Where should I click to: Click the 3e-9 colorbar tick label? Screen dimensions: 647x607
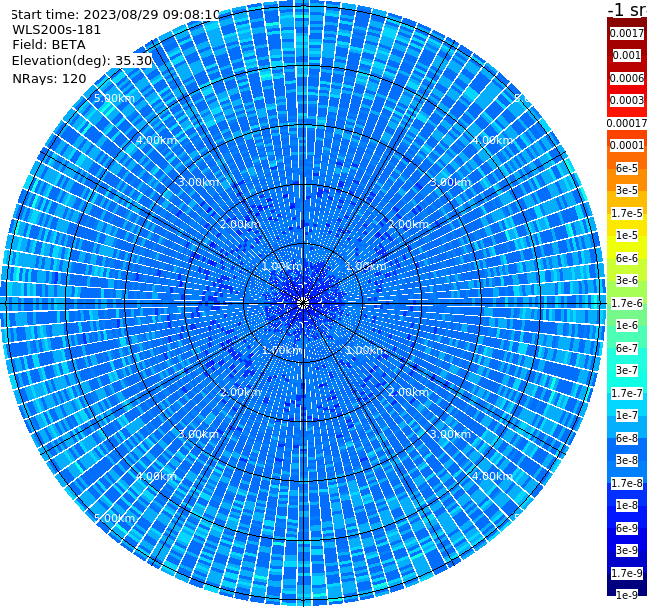point(626,550)
